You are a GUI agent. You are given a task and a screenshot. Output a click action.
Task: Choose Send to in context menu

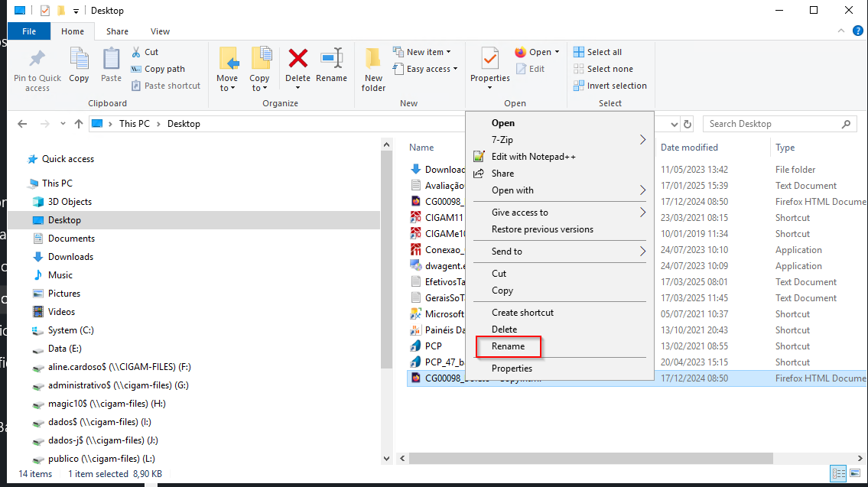tap(560, 252)
